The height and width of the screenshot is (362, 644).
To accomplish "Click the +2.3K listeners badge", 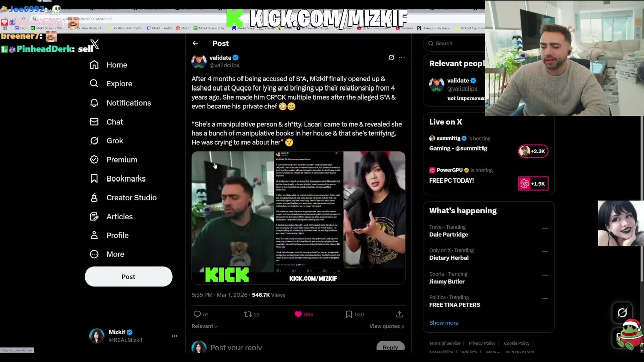I will [533, 151].
